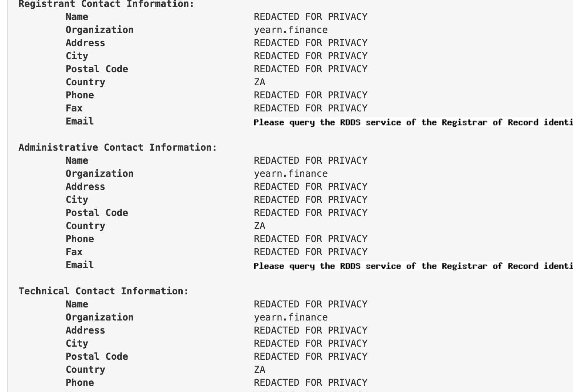The image size is (573, 392).
Task: Click the registrant Country value ZA
Action: [260, 82]
